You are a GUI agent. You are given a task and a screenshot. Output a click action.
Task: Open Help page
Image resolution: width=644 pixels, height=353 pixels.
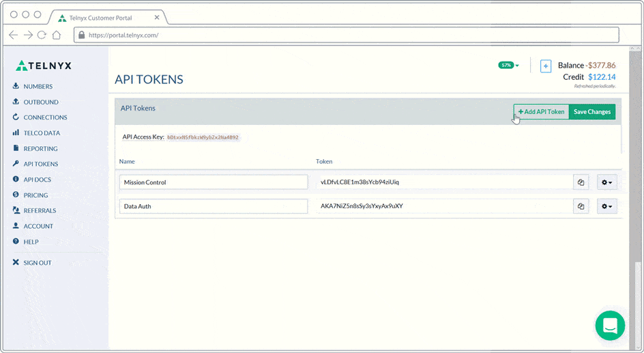[x=31, y=242]
